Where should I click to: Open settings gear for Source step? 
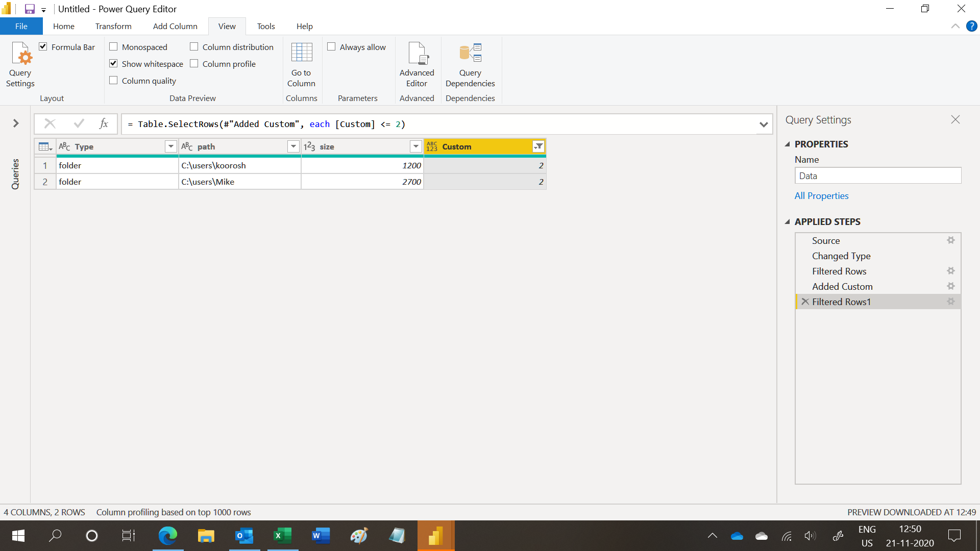[x=950, y=240]
